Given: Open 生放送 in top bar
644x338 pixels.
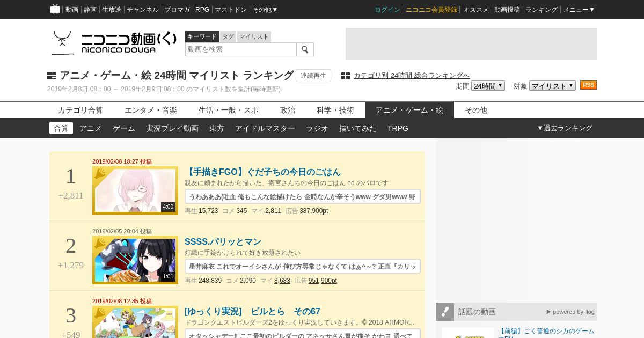Looking at the screenshot, I should coord(112,10).
